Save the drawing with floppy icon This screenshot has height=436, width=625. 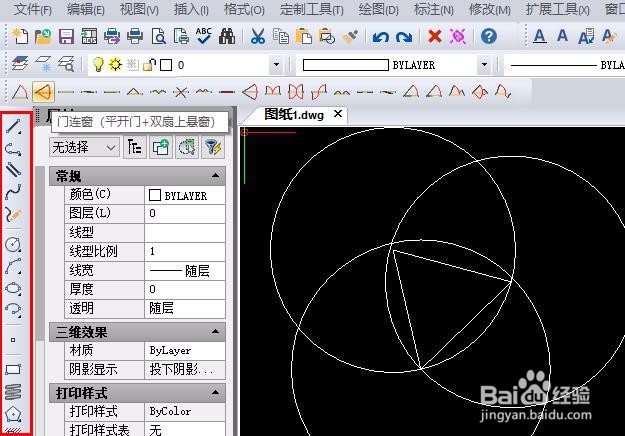click(66, 37)
